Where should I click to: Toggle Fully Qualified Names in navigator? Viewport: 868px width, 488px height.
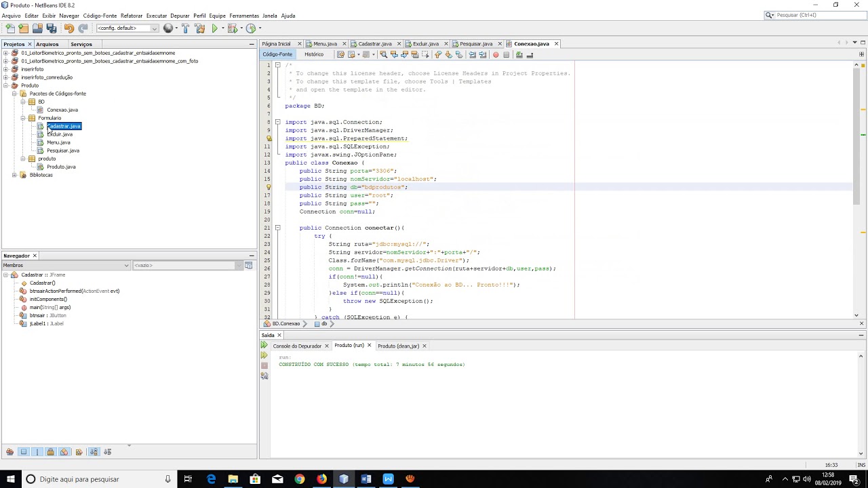pyautogui.click(x=79, y=452)
